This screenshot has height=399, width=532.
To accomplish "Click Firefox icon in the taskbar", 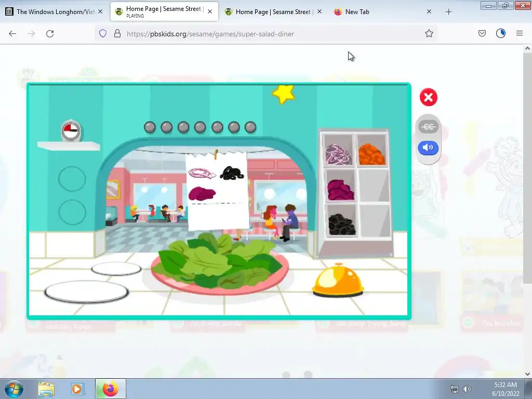I will [x=110, y=389].
